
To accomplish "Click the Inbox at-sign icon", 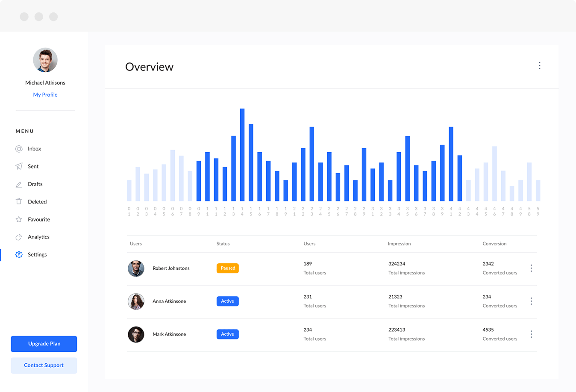I will tap(19, 149).
